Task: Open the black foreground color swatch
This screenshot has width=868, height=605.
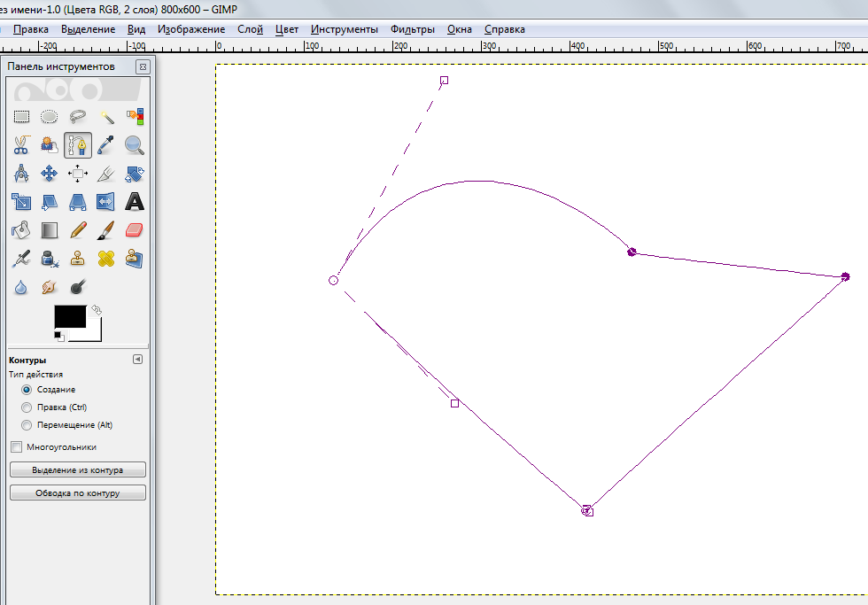Action: pos(69,316)
